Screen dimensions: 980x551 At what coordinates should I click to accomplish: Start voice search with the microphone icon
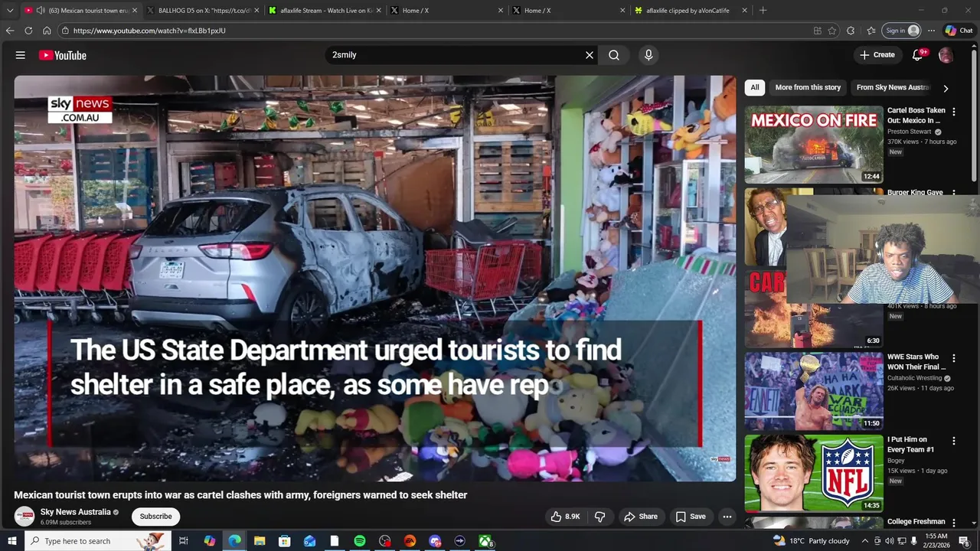coord(648,55)
